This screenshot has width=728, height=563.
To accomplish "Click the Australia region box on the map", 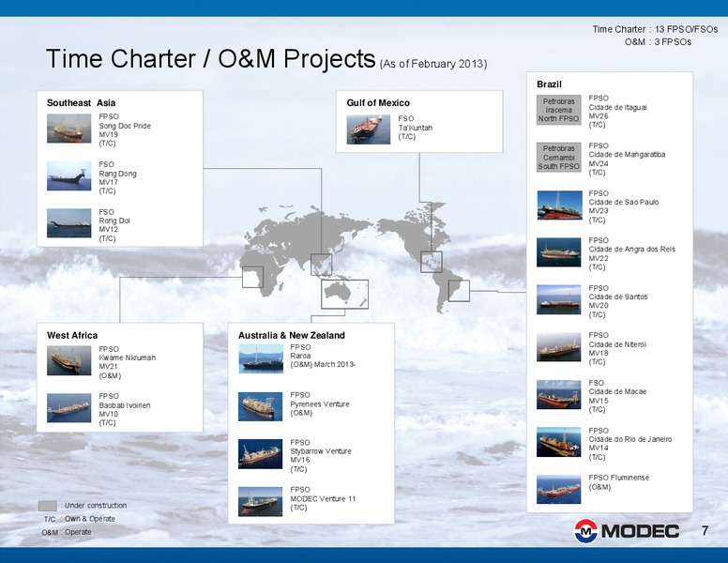I will coord(344,294).
